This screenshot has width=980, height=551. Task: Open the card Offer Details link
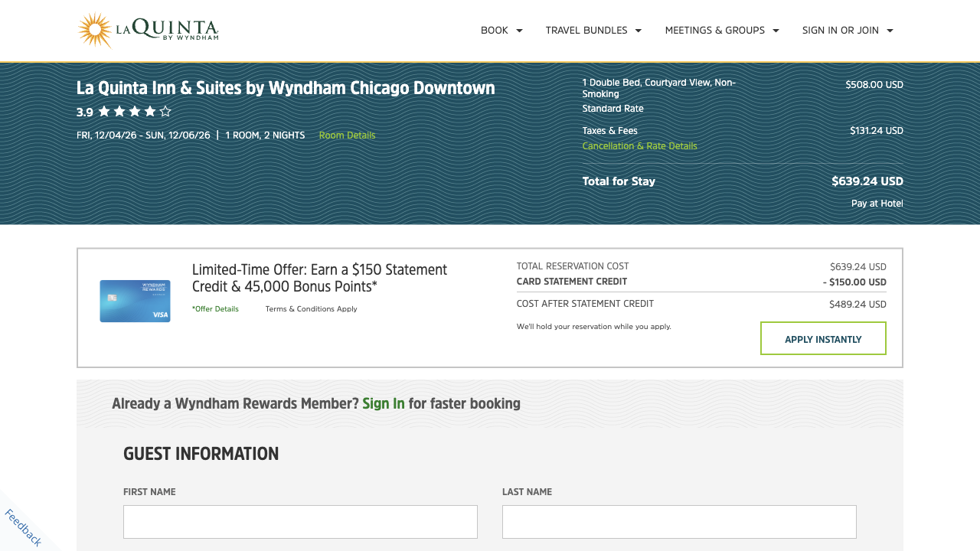(x=215, y=309)
